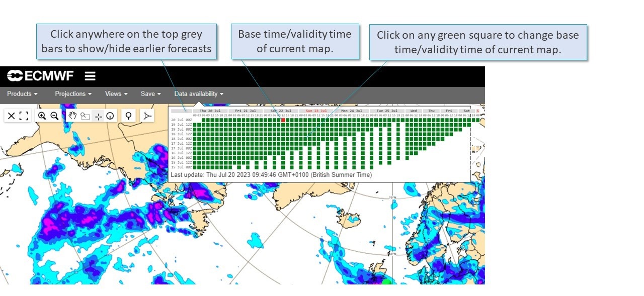Open the hamburger menu beside ECMWF
Screen dimensions: 644x296
pyautogui.click(x=90, y=75)
